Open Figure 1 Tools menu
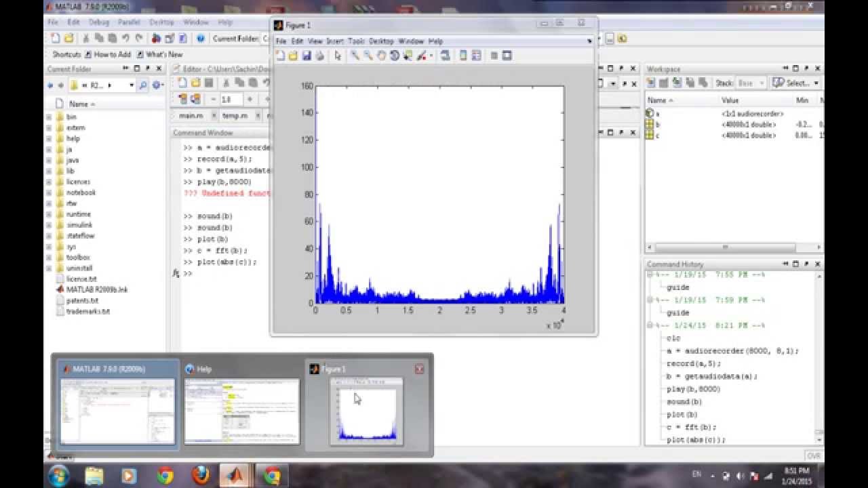This screenshot has width=868, height=488. pos(357,41)
